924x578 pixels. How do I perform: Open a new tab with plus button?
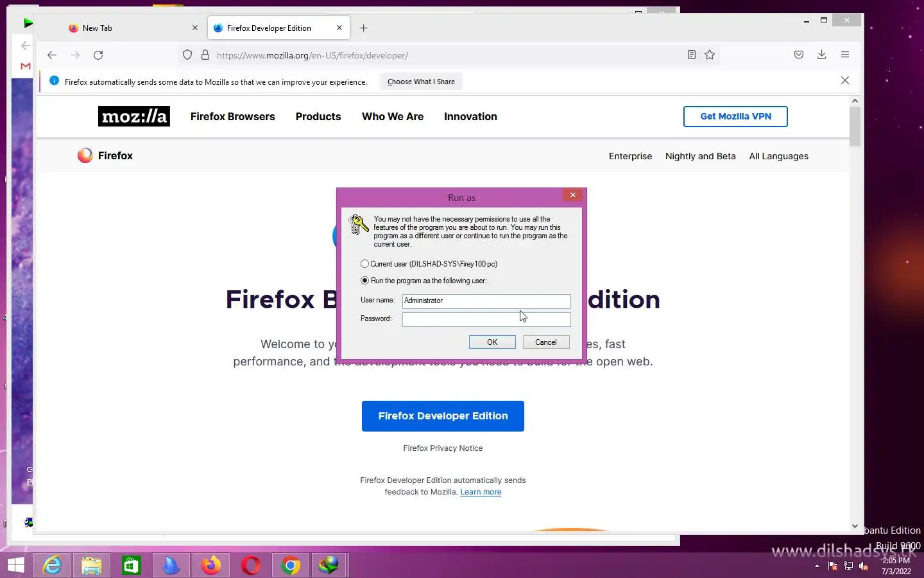364,28
